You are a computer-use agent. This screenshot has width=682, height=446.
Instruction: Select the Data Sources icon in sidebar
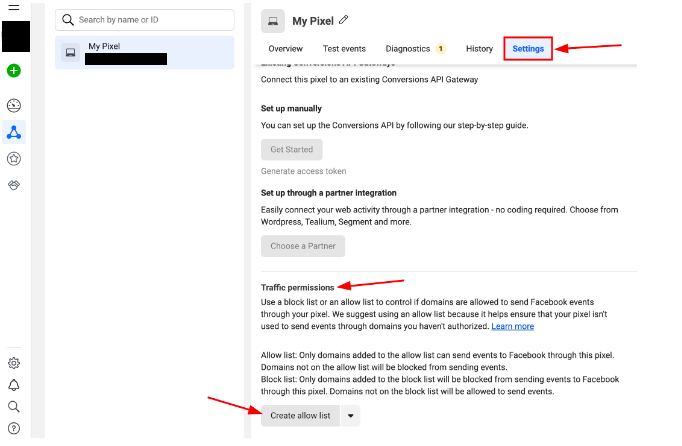pos(14,132)
